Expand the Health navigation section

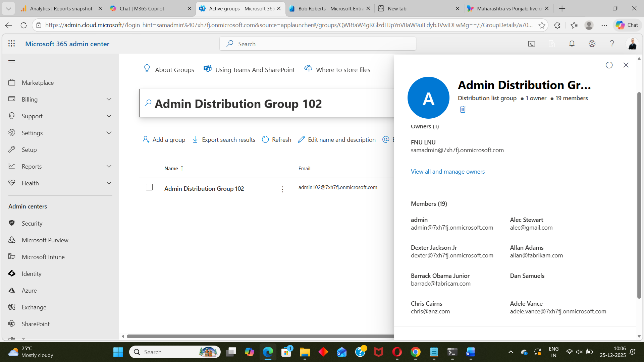pos(109,183)
